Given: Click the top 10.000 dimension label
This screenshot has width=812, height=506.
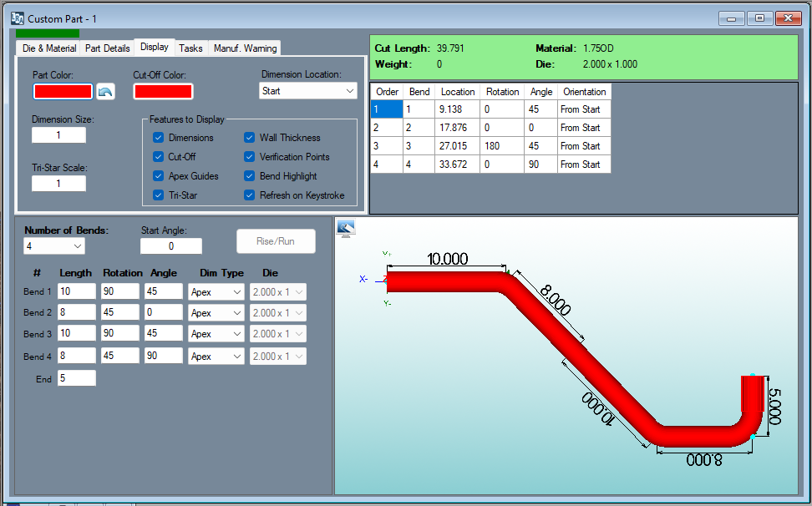Looking at the screenshot, I should 448,258.
